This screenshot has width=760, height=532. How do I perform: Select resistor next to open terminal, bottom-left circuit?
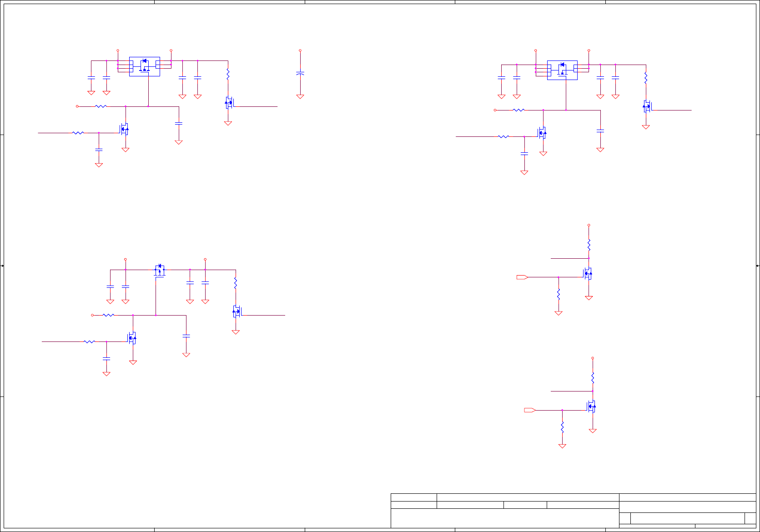[x=108, y=315]
